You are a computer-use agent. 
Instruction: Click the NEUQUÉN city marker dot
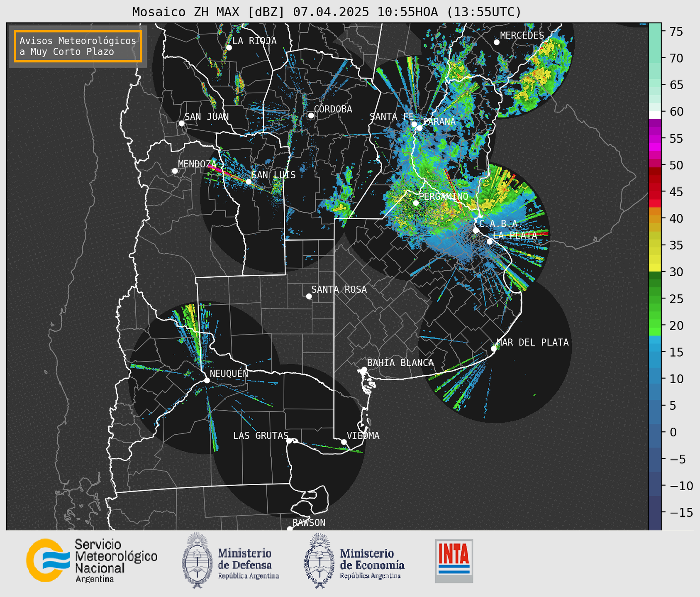pos(207,380)
